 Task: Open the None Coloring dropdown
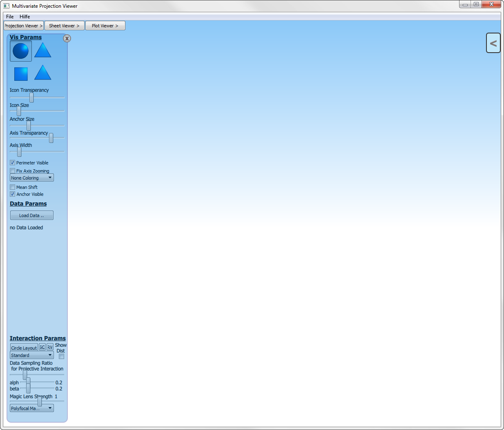click(x=32, y=178)
